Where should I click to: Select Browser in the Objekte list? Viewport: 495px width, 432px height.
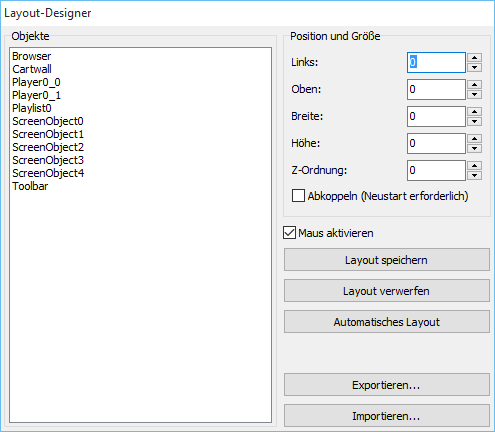(x=32, y=56)
